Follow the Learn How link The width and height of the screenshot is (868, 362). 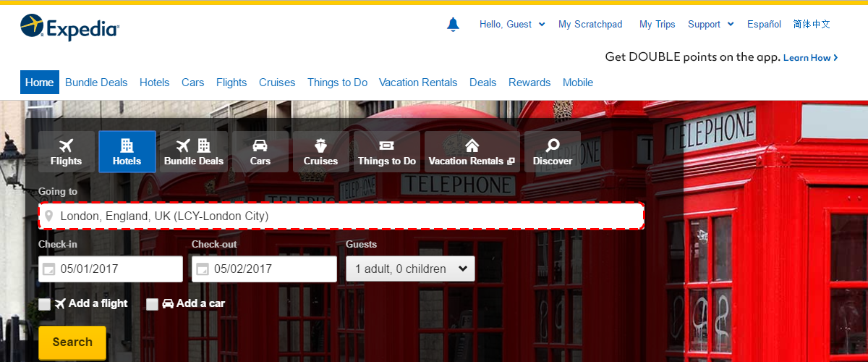[x=810, y=58]
